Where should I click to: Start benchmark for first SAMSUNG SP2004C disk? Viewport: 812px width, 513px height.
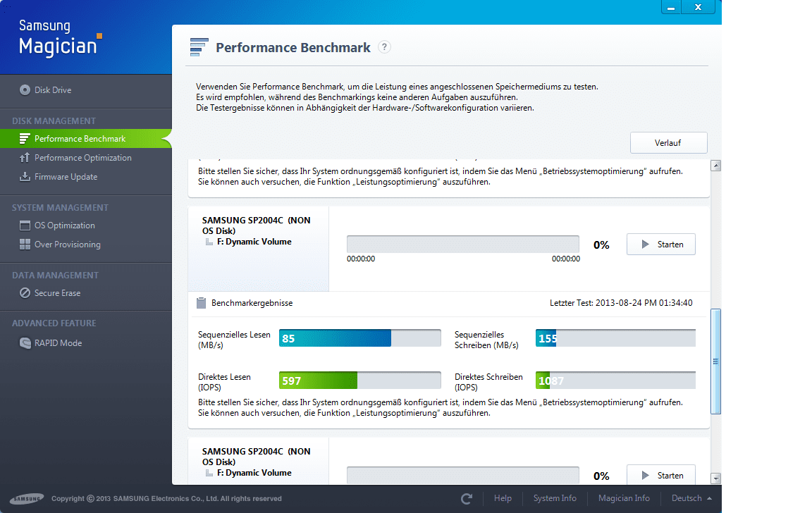pos(660,245)
